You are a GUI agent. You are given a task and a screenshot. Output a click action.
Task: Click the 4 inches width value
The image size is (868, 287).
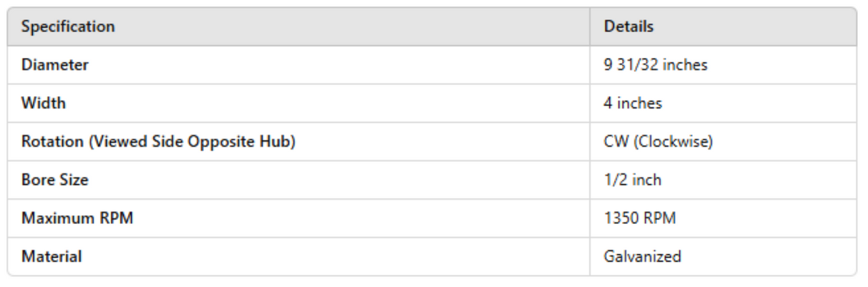(633, 103)
